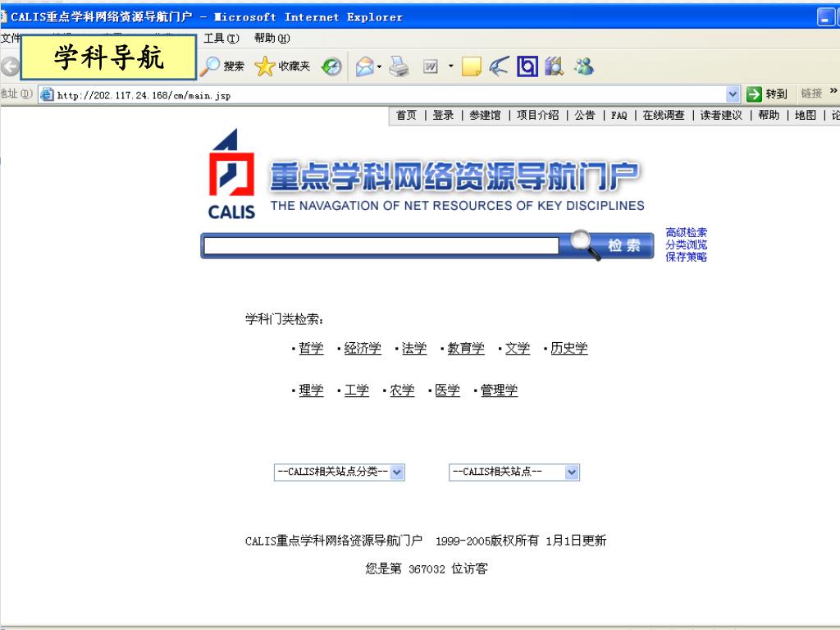Select the 工学 discipline link
Screen dimensions: 840x630
coord(357,390)
